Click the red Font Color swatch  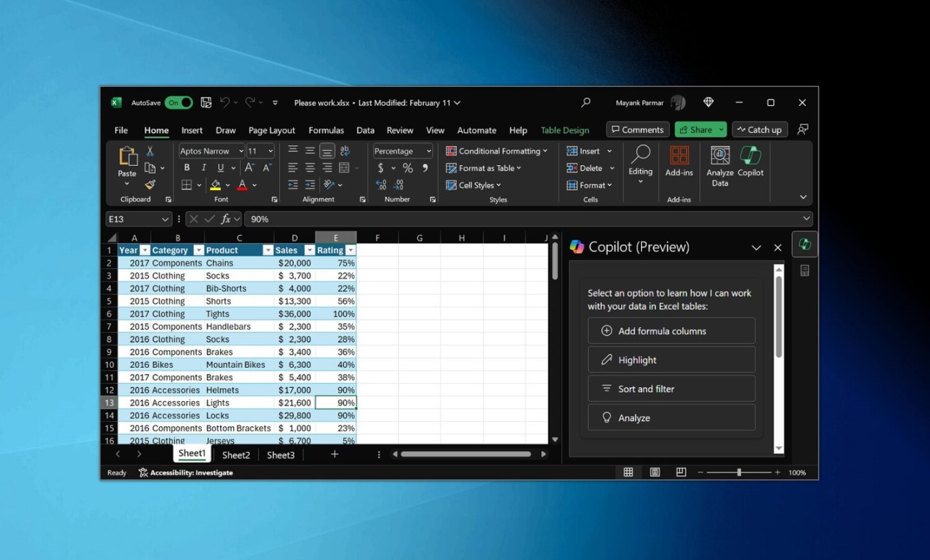[243, 185]
